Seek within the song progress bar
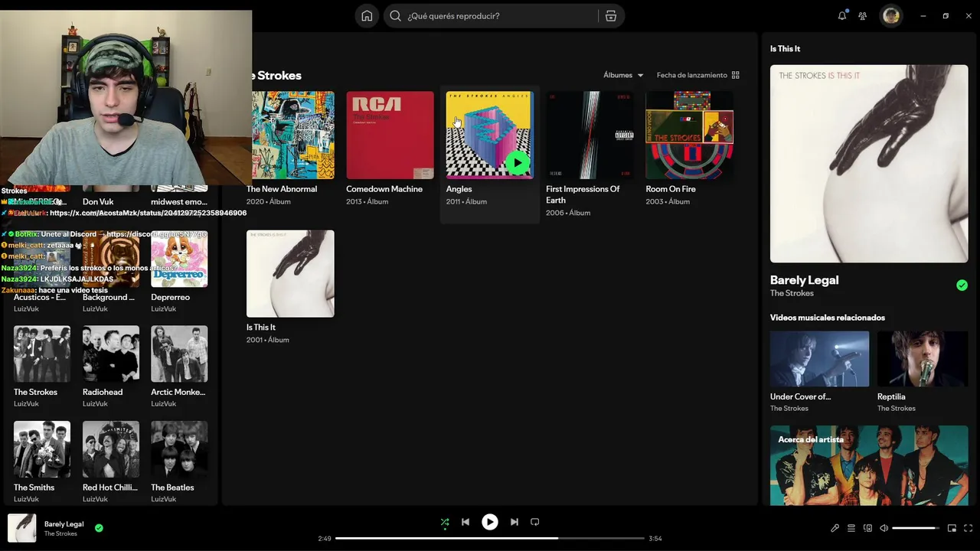 click(x=490, y=539)
